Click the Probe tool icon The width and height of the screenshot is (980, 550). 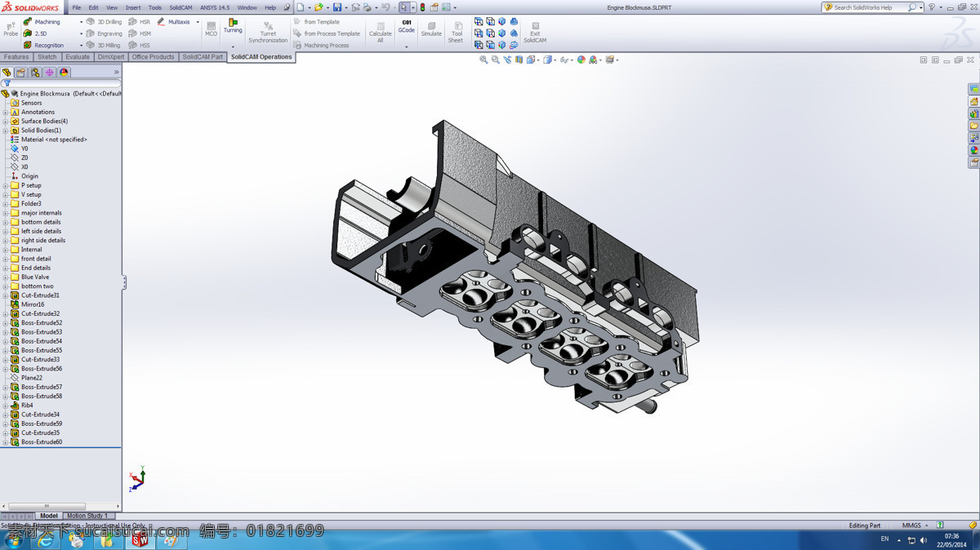[x=10, y=29]
